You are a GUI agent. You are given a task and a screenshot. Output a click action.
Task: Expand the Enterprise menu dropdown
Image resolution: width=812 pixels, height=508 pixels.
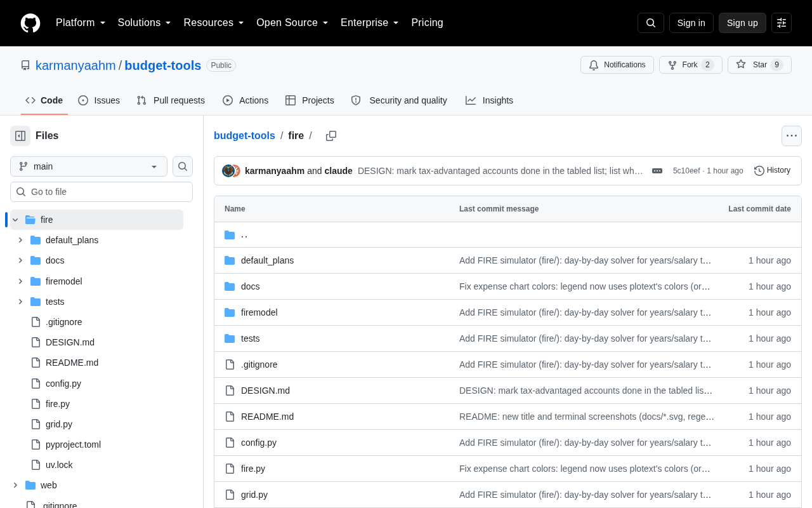(370, 23)
